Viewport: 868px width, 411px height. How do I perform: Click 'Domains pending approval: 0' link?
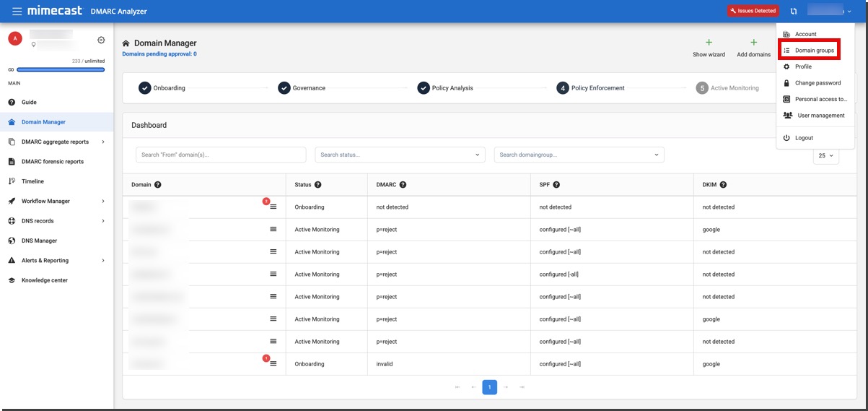(x=159, y=54)
